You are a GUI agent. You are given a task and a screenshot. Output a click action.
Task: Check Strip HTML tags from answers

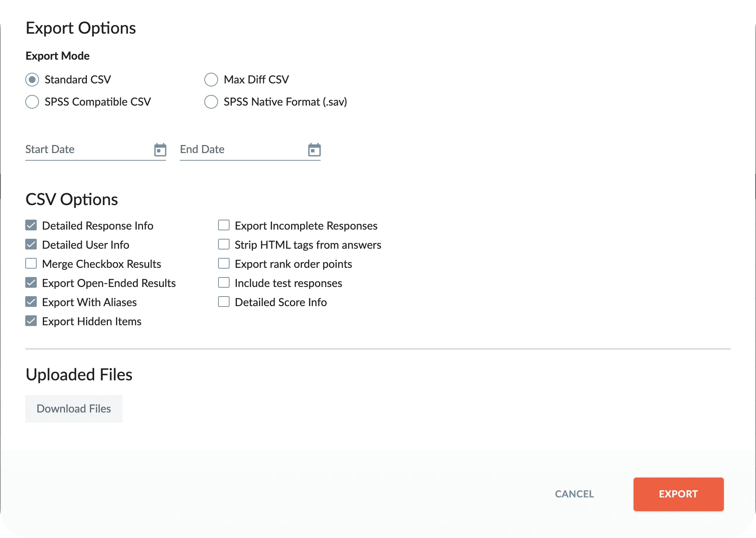coord(224,245)
